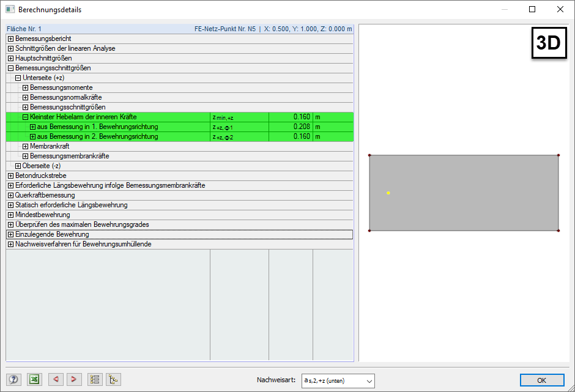Expand the Oberseite (-z) node
This screenshot has height=392, width=575.
pos(18,166)
